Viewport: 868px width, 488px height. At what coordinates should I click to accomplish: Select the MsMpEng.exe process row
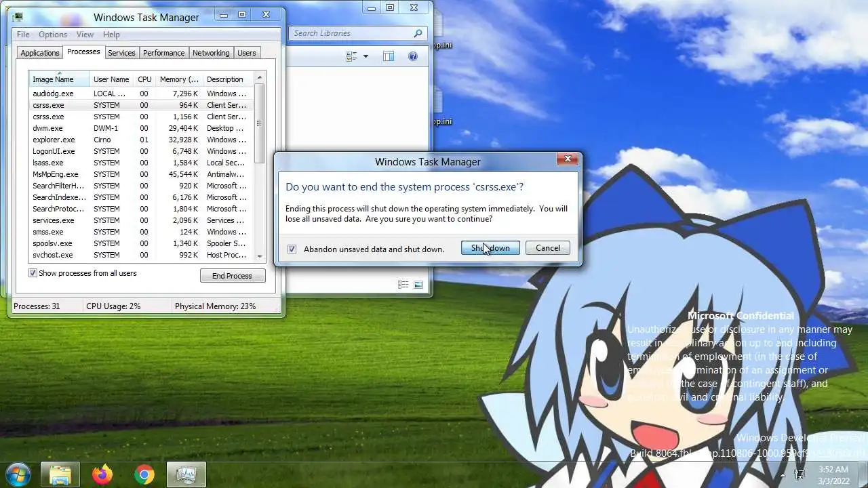140,174
